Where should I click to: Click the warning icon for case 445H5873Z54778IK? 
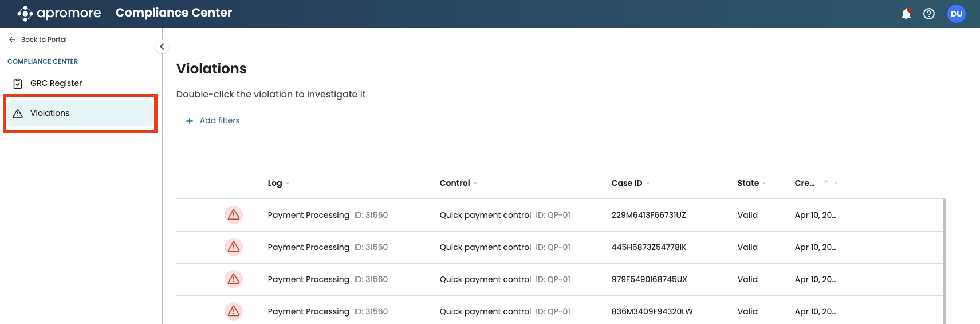233,247
